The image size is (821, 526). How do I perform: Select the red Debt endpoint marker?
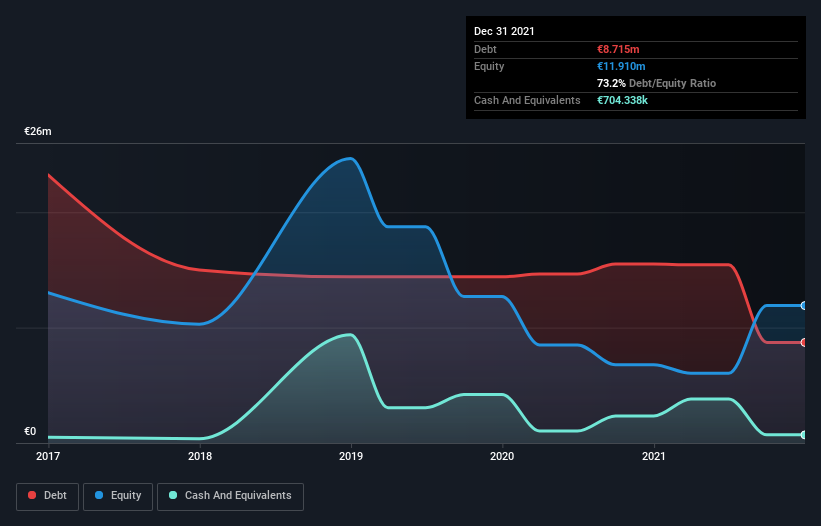click(x=804, y=342)
